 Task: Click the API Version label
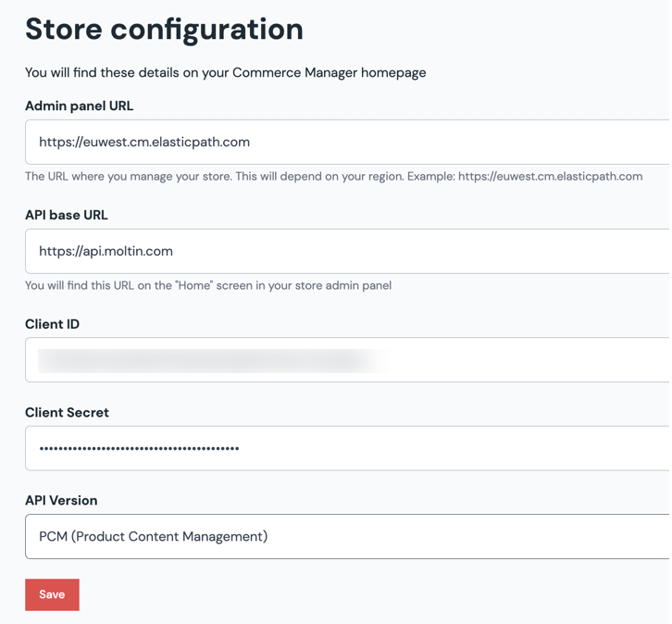[x=61, y=500]
